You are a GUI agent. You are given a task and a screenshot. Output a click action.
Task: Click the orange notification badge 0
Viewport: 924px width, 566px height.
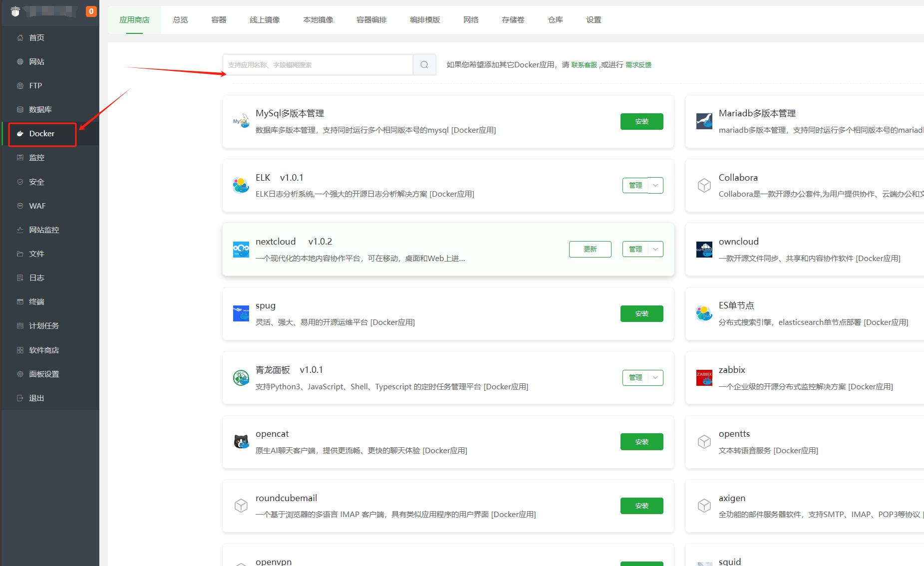(91, 11)
